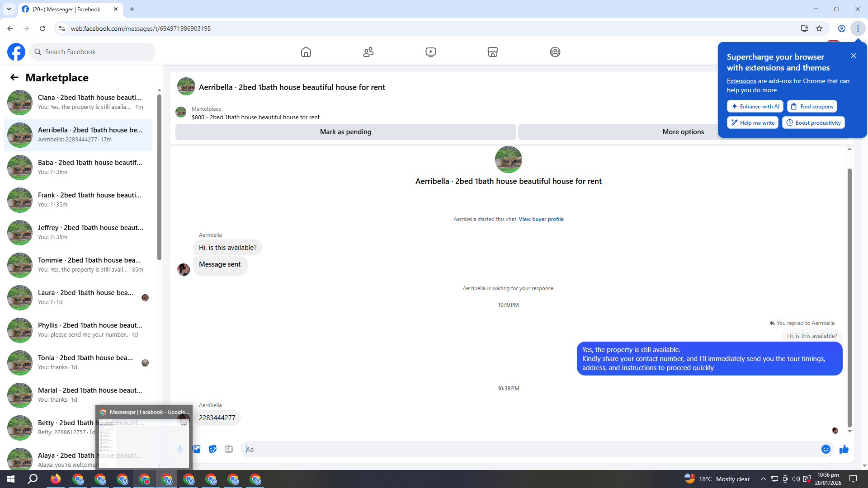Go back using the Marketplace back arrow
This screenshot has width=868, height=488.
pos(14,78)
